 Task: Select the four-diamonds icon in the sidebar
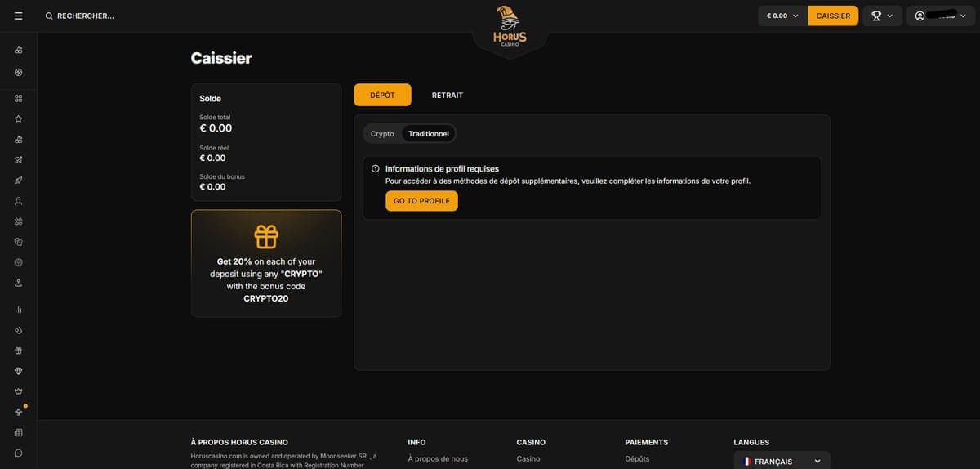point(18,221)
